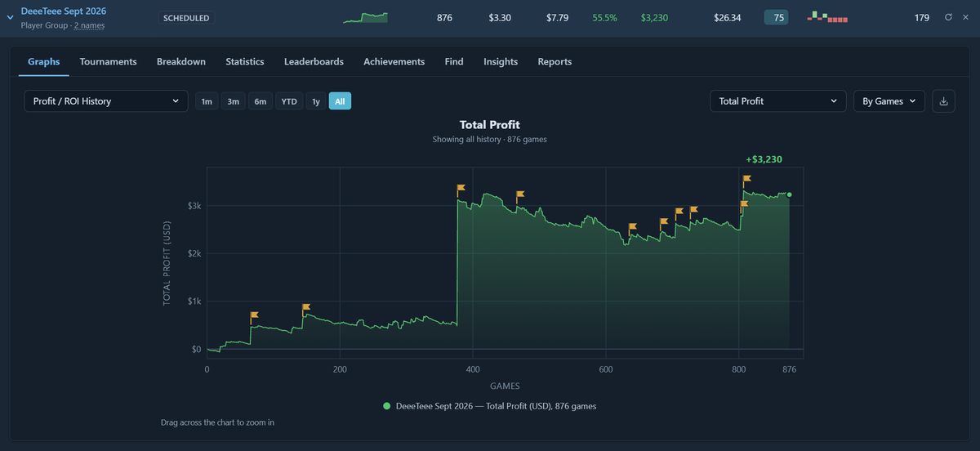Click the flag marker near game 640
The width and height of the screenshot is (980, 451).
point(632,227)
